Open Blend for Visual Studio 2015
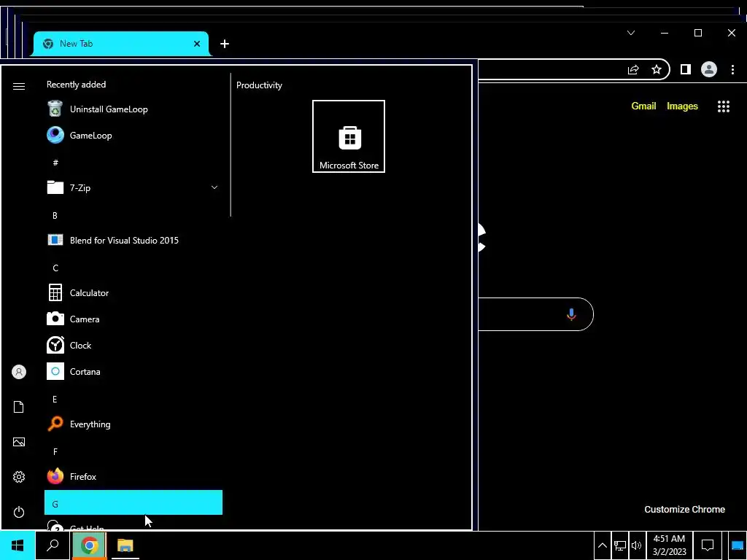Image resolution: width=747 pixels, height=560 pixels. click(x=133, y=240)
